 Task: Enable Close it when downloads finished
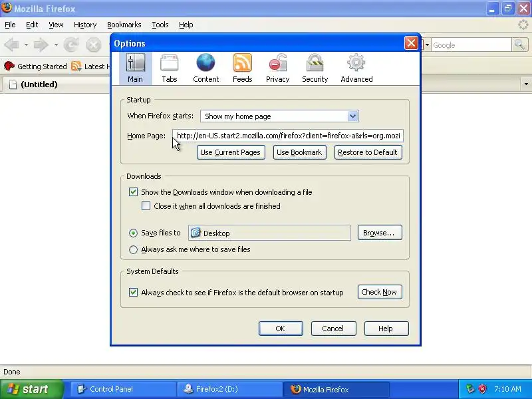(146, 206)
